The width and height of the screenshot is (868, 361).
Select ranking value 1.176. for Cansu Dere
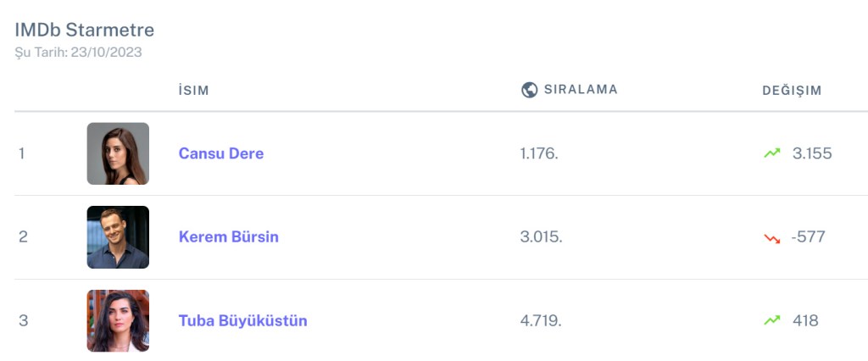click(x=539, y=153)
